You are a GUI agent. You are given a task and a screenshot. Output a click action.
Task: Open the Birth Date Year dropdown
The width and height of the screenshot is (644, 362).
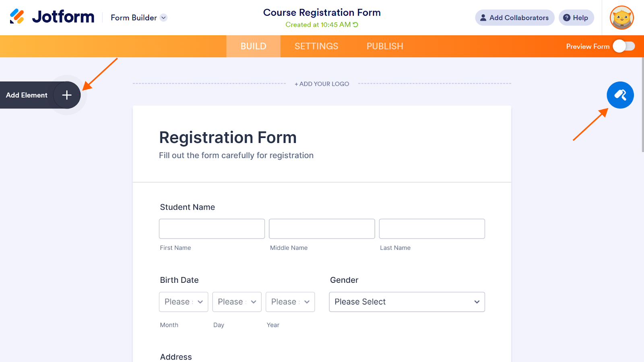tap(290, 302)
